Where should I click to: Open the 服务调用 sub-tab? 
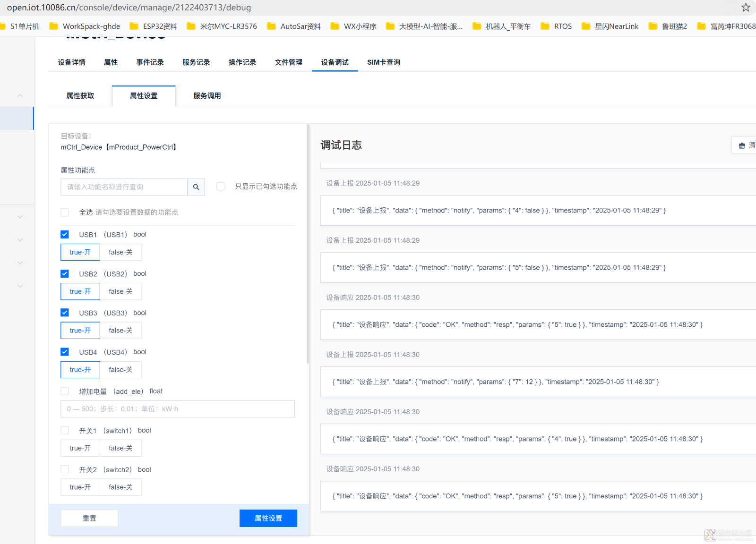pos(207,96)
